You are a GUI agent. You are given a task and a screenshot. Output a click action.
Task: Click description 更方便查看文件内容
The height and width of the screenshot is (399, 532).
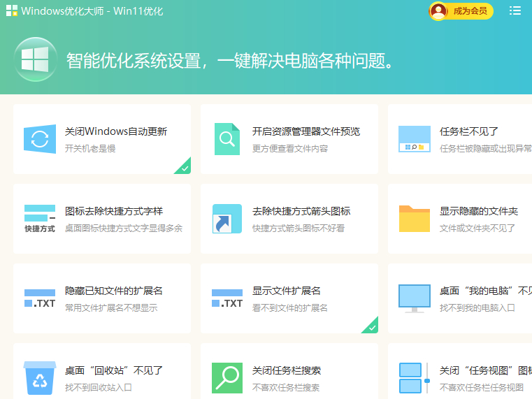point(289,148)
